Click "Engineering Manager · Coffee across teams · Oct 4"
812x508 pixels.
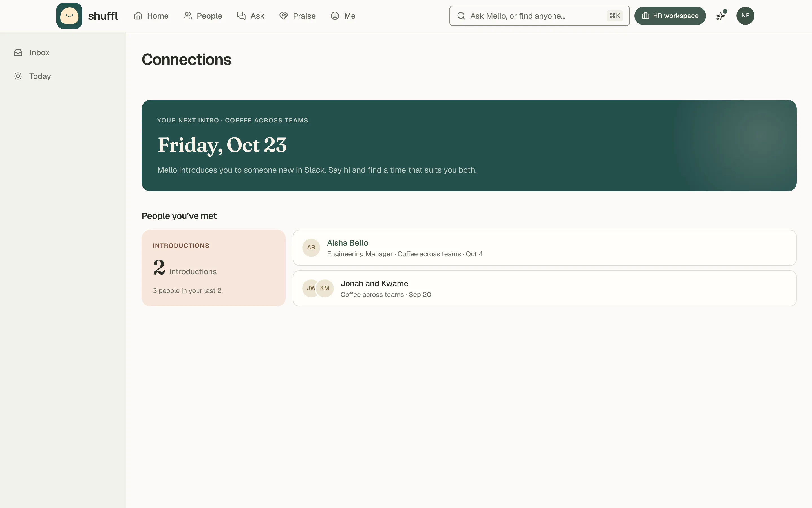405,254
